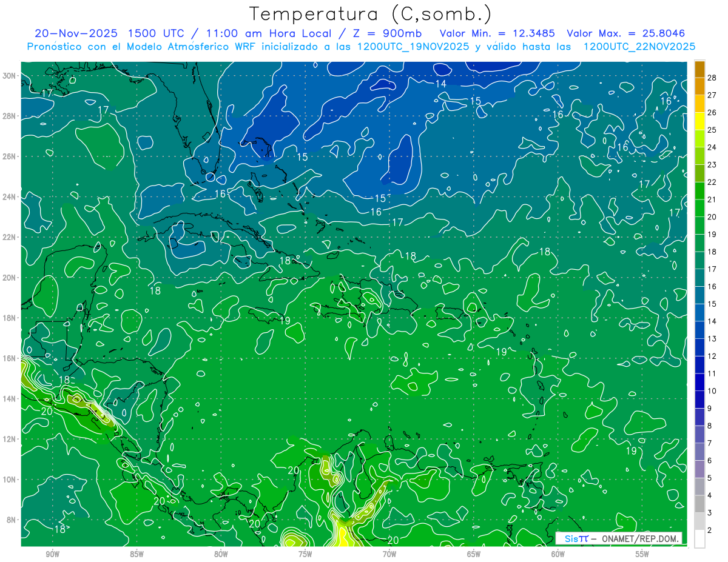Click the legend value "10"
The image size is (728, 562).
[x=712, y=391]
